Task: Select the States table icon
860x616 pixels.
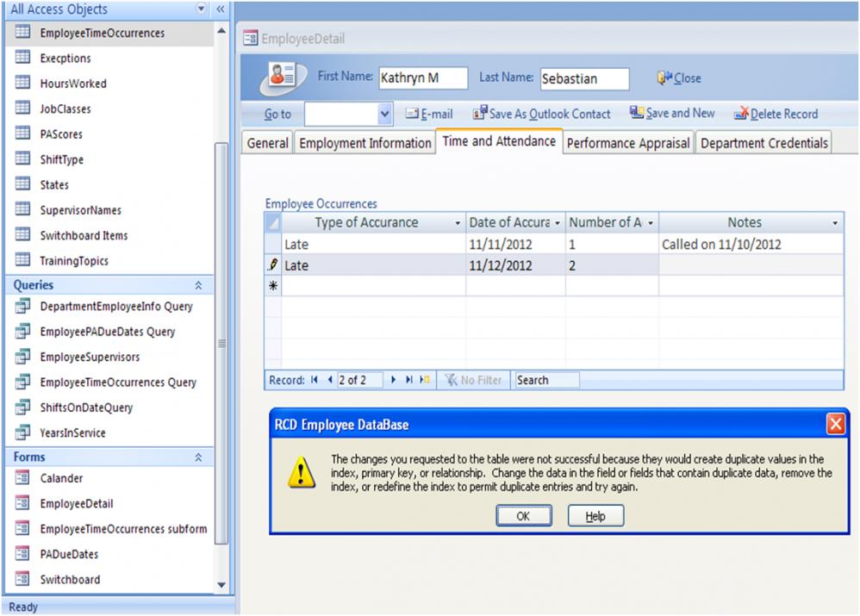Action: 23,184
